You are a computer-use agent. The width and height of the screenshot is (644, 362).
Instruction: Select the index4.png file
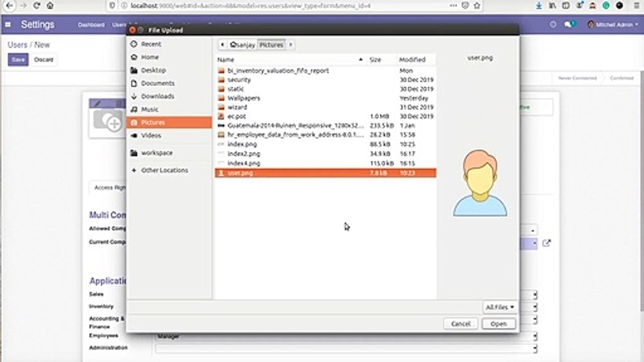coord(326,163)
